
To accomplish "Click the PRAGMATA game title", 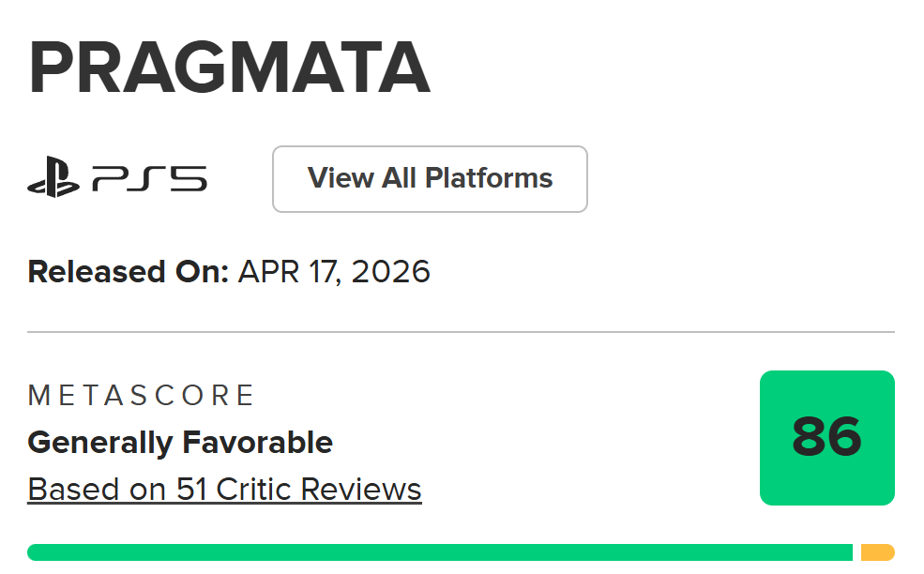I will 229,70.
